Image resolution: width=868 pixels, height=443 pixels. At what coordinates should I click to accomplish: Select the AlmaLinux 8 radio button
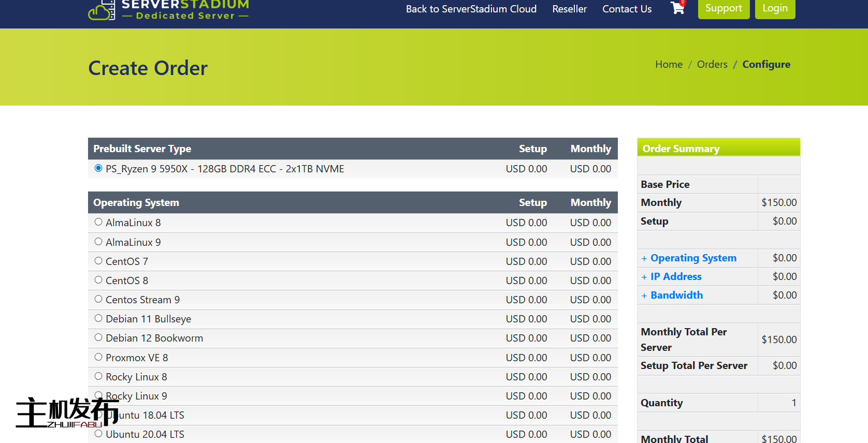pos(98,222)
